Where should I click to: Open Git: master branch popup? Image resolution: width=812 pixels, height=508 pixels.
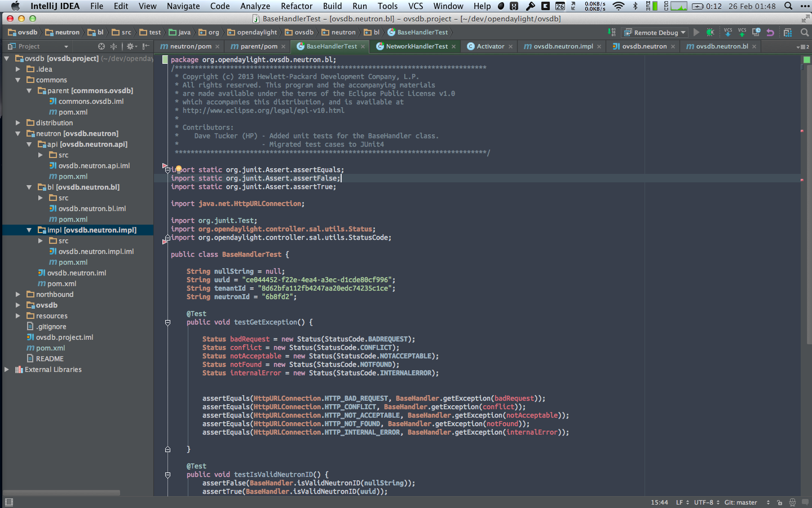(x=747, y=502)
